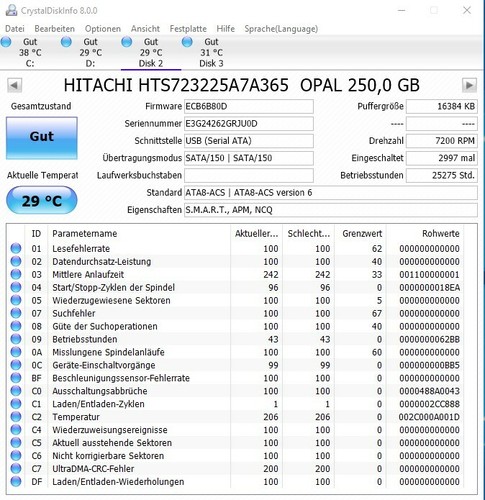Open the Datei menu
Screen dimensions: 485x500
15,29
